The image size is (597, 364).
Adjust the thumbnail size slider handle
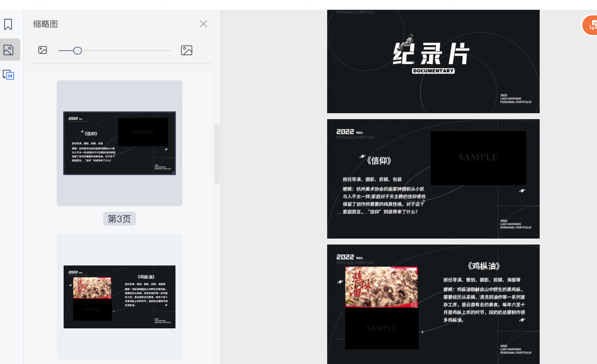coord(77,51)
